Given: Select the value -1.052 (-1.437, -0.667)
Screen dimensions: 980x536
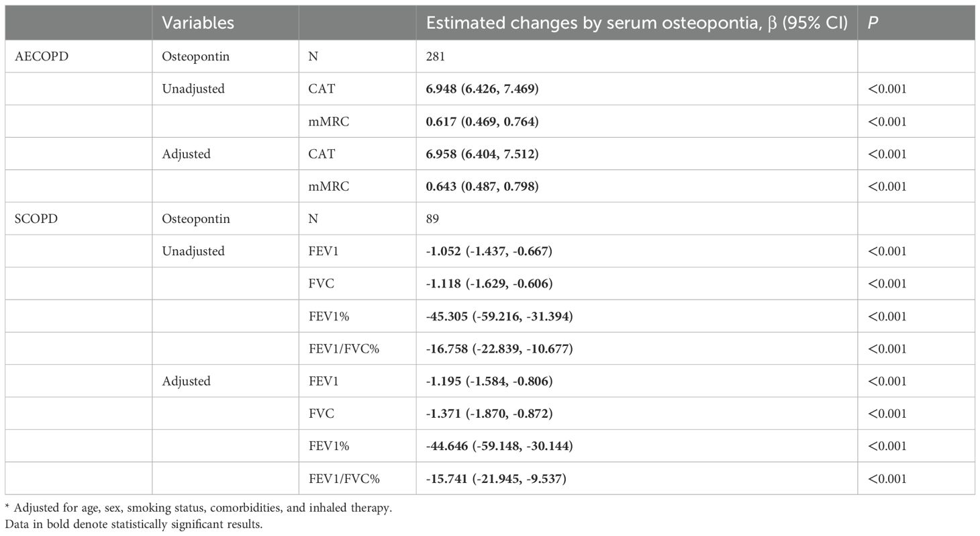Looking at the screenshot, I should click(489, 251).
